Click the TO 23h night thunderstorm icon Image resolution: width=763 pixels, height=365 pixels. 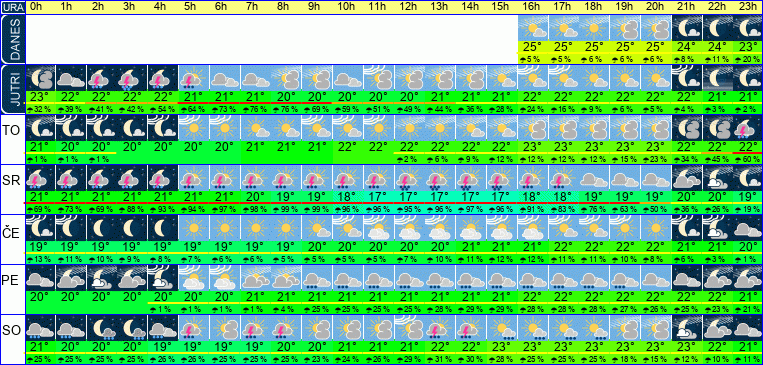[x=749, y=128]
